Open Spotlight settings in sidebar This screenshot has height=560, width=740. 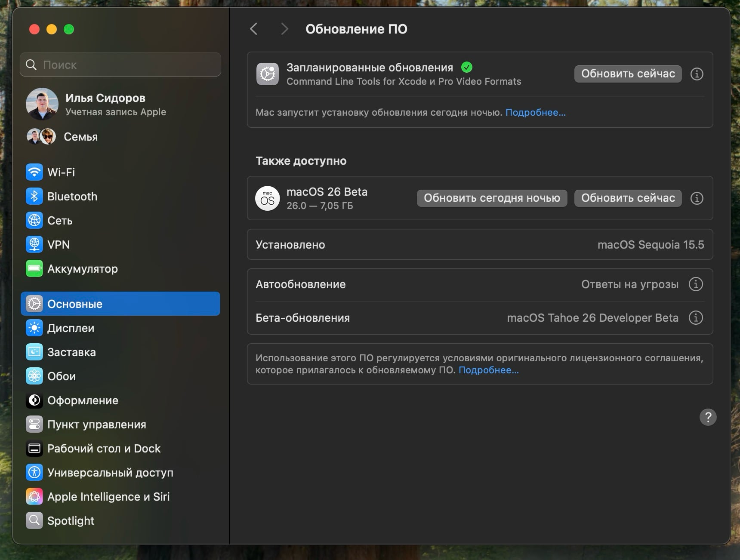(x=71, y=521)
